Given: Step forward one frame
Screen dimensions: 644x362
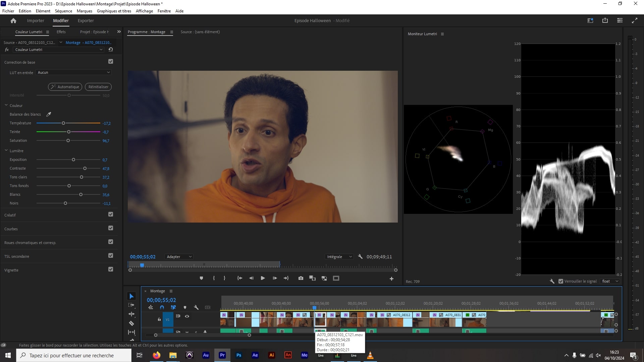Looking at the screenshot, I should click(x=275, y=278).
